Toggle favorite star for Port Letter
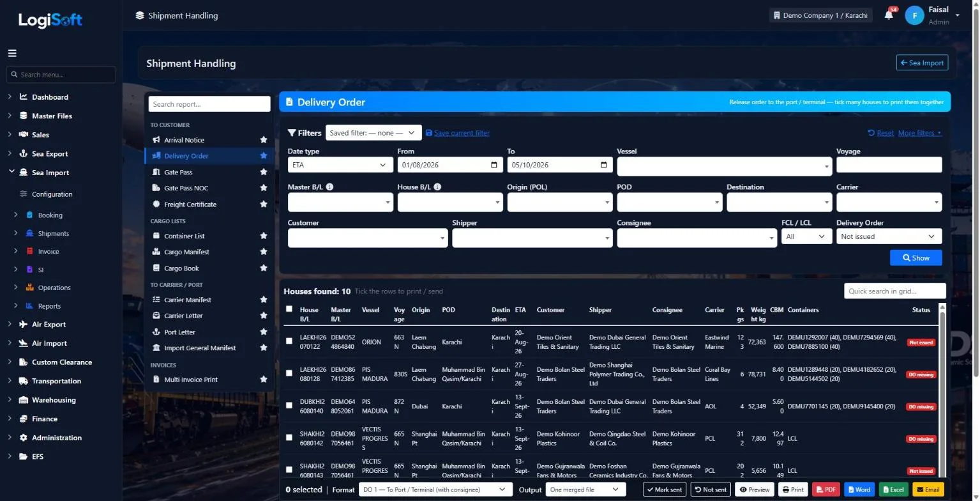Image resolution: width=980 pixels, height=501 pixels. click(x=263, y=332)
